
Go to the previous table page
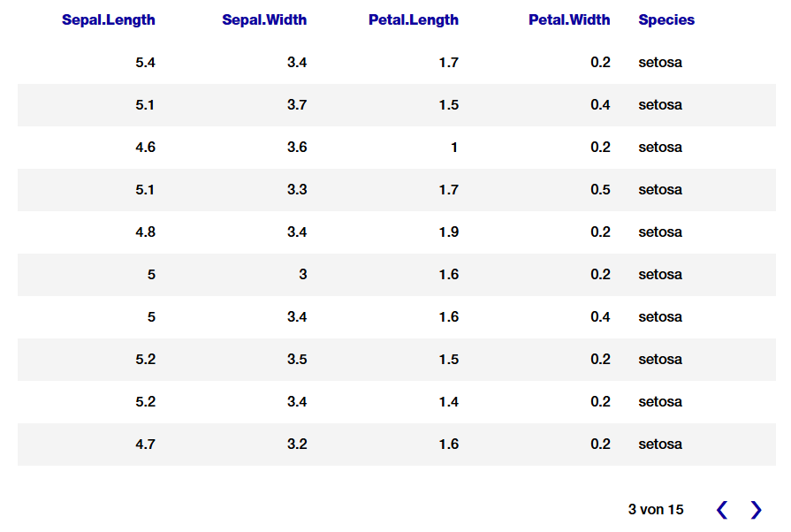tap(722, 510)
